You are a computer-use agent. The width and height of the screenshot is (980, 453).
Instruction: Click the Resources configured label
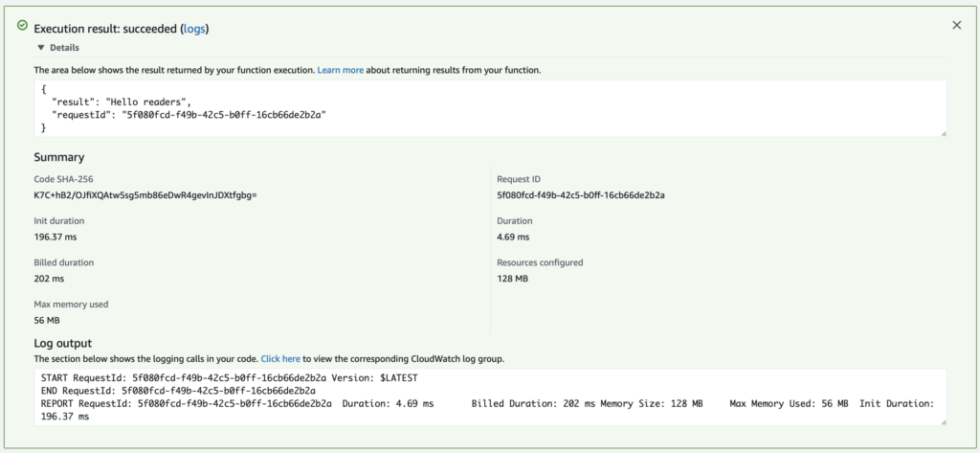coord(540,262)
